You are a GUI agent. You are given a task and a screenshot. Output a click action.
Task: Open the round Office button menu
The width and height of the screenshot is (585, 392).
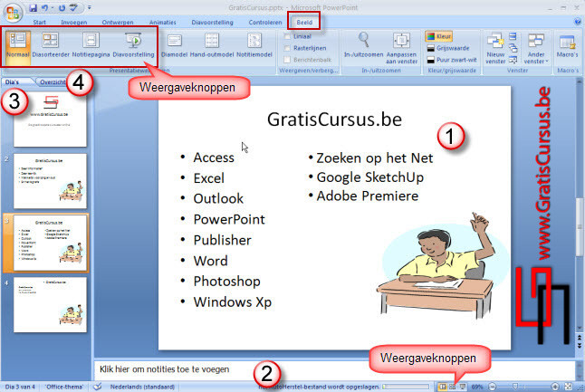13,12
